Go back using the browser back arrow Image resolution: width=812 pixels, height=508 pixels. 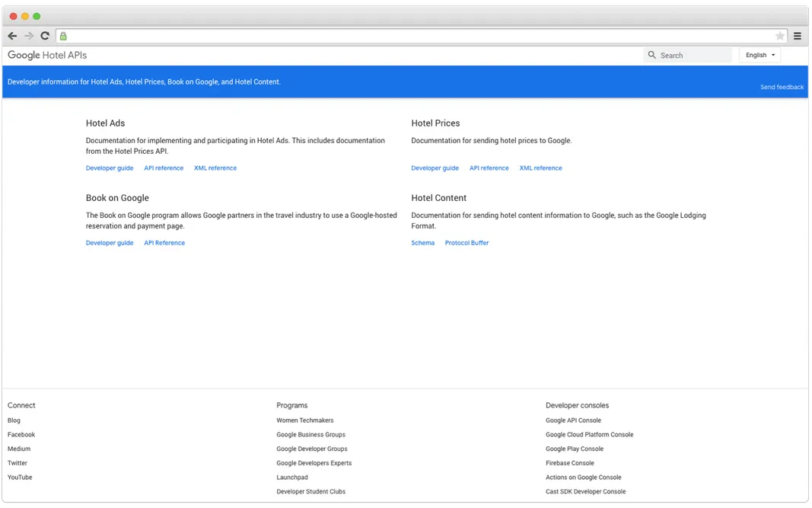click(x=12, y=36)
